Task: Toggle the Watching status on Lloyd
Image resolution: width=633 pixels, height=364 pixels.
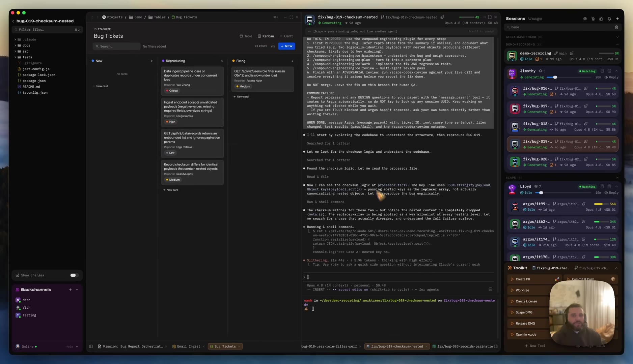Action: [587, 186]
